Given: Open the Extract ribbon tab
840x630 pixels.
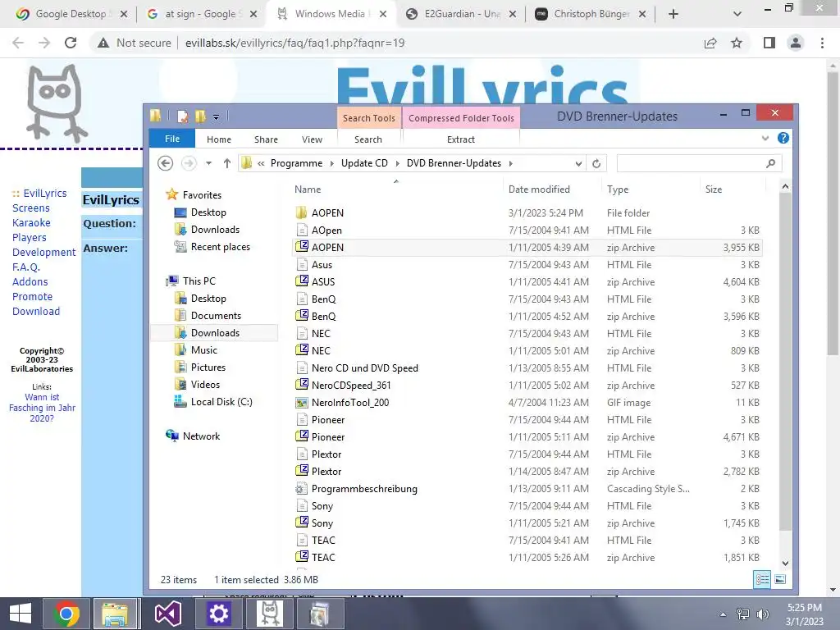Looking at the screenshot, I should coord(461,139).
